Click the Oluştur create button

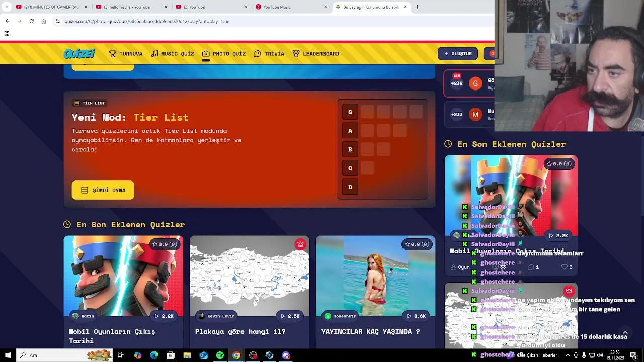[x=458, y=54]
